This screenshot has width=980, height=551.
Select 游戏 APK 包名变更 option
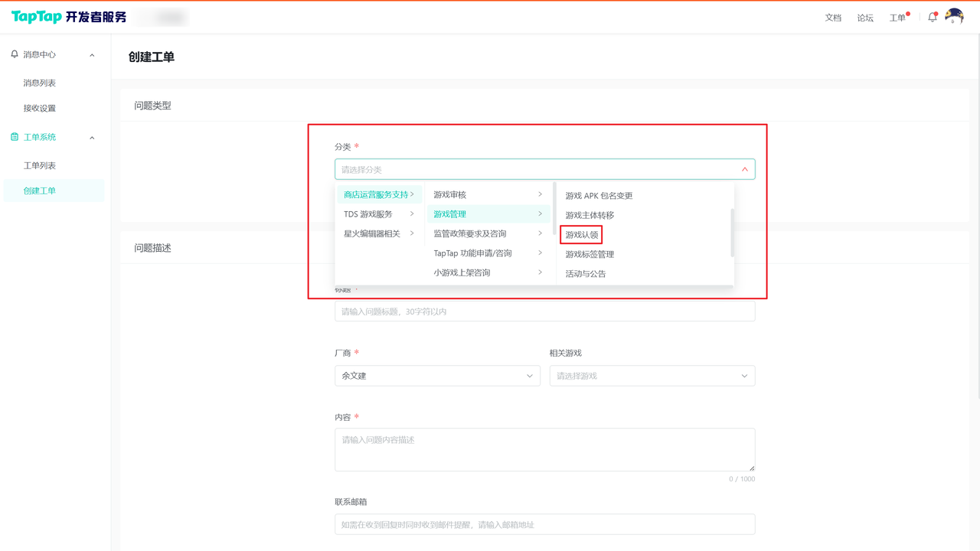click(x=599, y=196)
